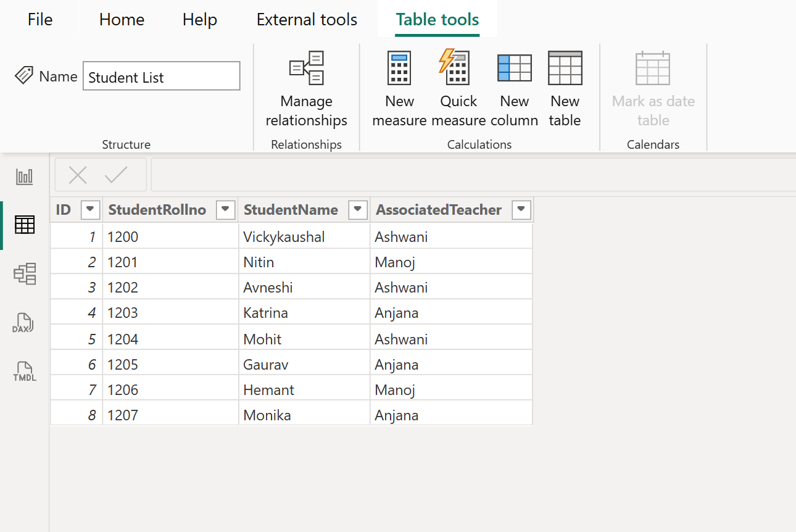
Task: Switch to the Table tools ribbon tab
Action: [437, 19]
